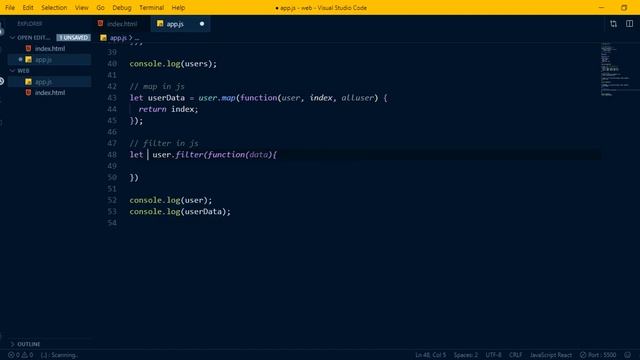640x360 pixels.
Task: Open the View menu
Action: click(x=82, y=8)
